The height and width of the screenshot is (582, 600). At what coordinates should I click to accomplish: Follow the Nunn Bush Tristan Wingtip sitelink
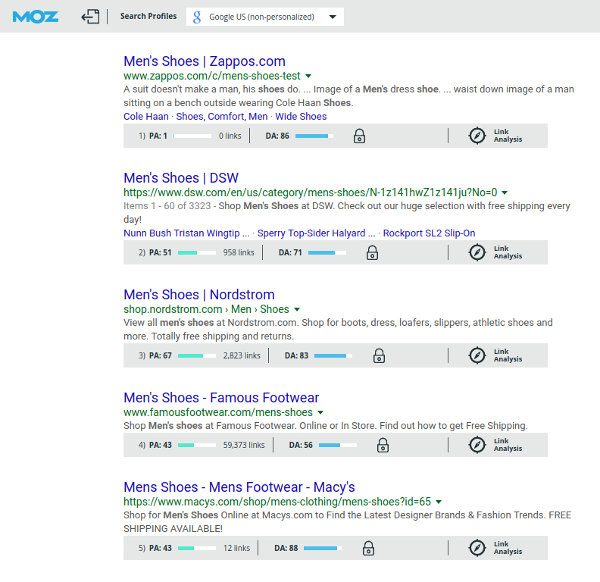click(x=186, y=233)
